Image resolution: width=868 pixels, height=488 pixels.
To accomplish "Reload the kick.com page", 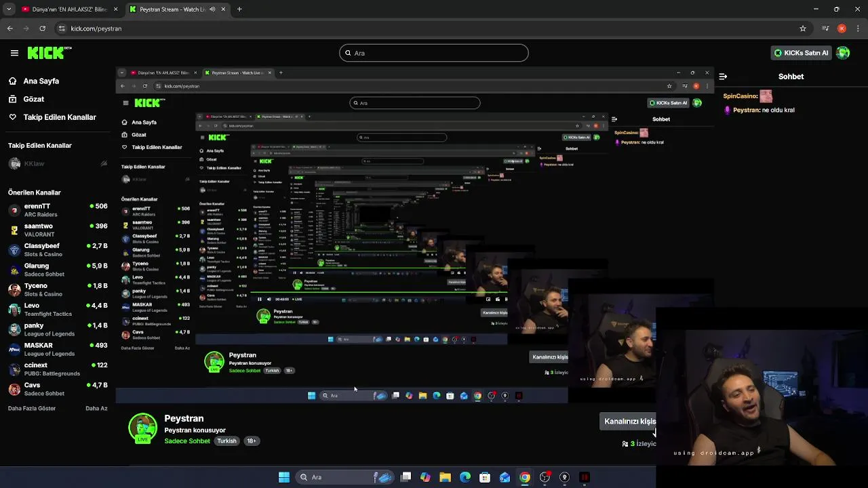I will click(43, 28).
